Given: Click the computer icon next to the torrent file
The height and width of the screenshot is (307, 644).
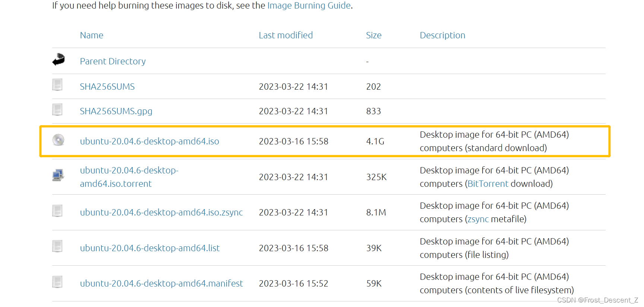Looking at the screenshot, I should coord(58,175).
